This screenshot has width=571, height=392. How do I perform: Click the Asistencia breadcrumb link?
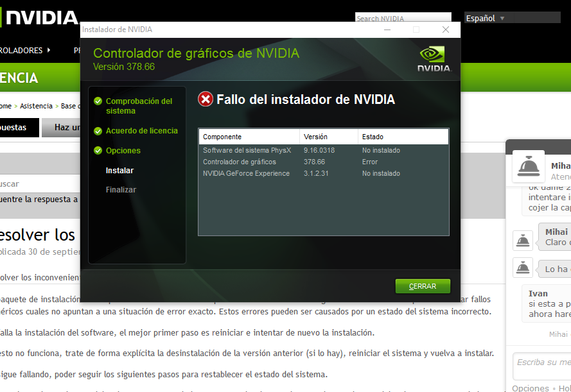click(36, 106)
